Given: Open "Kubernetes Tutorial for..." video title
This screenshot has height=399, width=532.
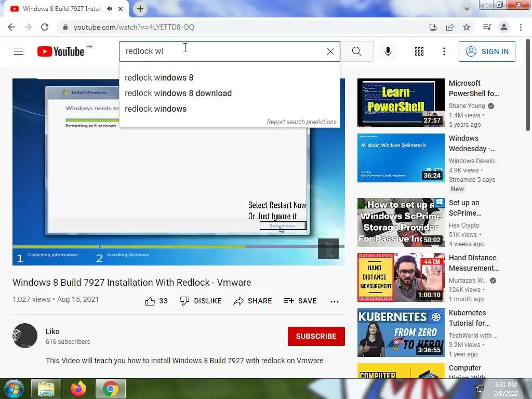Looking at the screenshot, I should point(469,318).
